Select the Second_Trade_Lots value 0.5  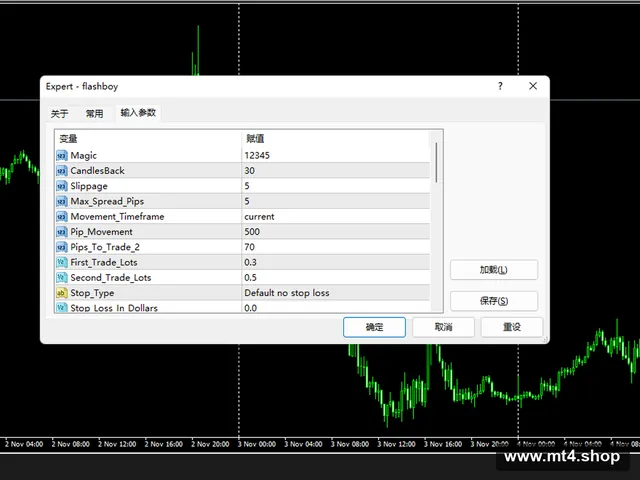click(336, 278)
